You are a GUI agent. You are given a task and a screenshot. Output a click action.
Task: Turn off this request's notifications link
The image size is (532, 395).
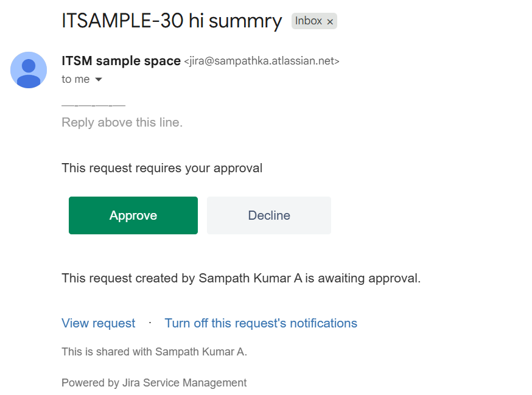[261, 323]
